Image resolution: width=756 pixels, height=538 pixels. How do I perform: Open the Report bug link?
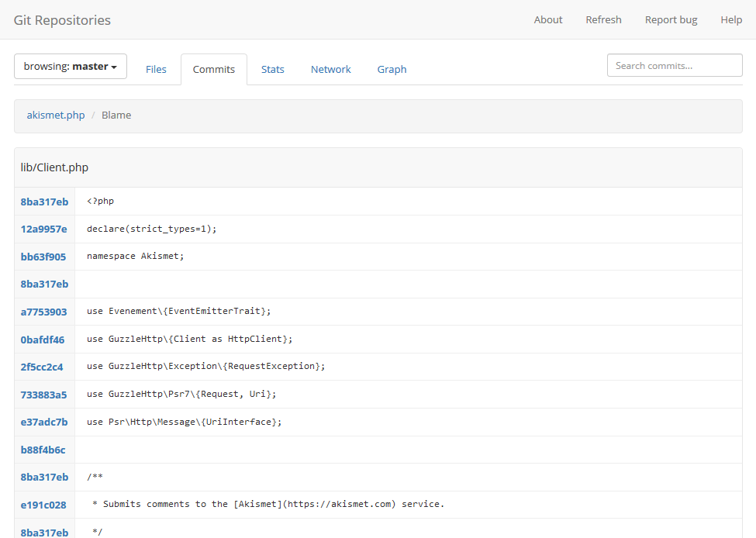[x=671, y=19]
